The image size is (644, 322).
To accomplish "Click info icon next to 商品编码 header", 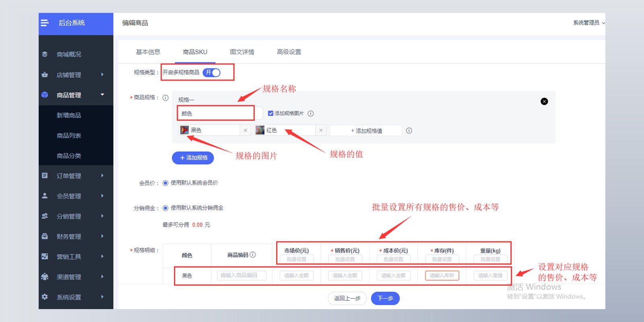I will pyautogui.click(x=253, y=254).
